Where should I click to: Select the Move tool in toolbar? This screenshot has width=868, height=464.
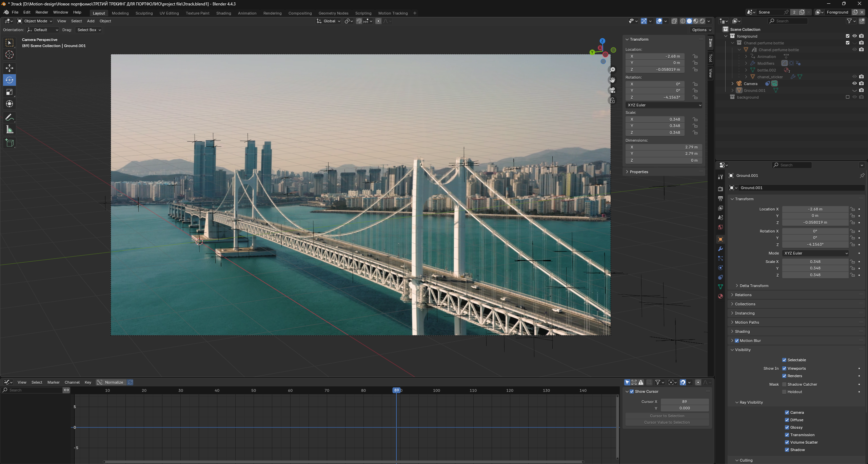point(9,68)
